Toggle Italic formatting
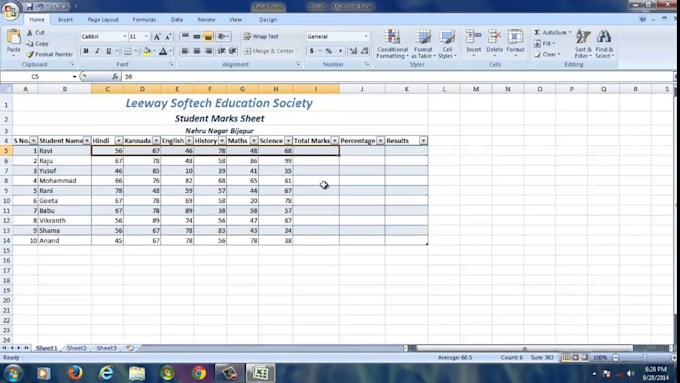The image size is (680, 383). (97, 51)
